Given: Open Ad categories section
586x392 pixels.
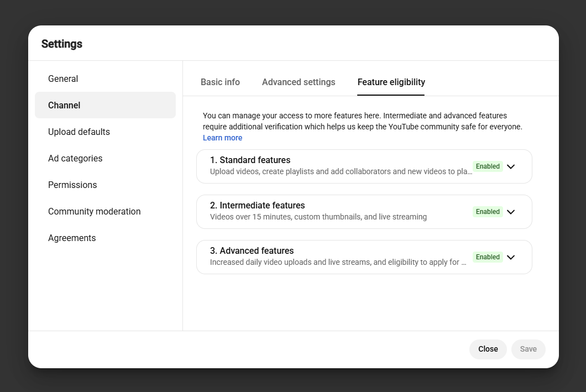Looking at the screenshot, I should pyautogui.click(x=105, y=159).
